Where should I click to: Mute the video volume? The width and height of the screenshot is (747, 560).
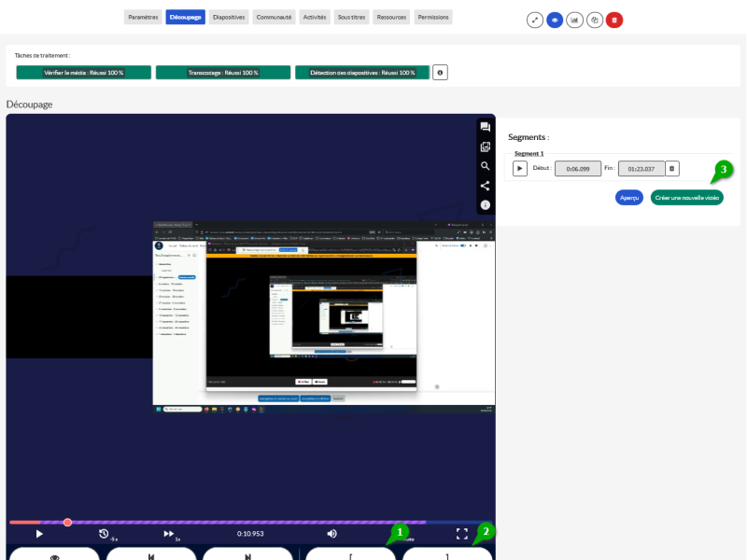click(332, 534)
